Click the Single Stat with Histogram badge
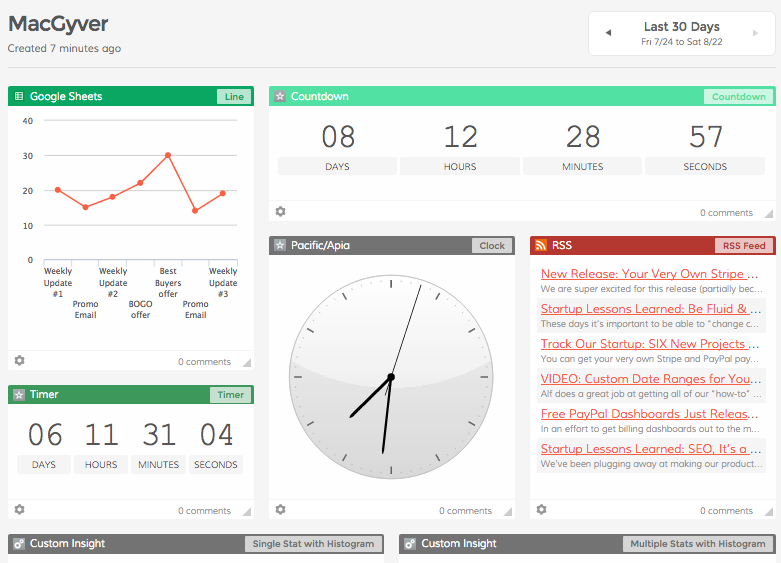The height and width of the screenshot is (563, 781). point(314,544)
